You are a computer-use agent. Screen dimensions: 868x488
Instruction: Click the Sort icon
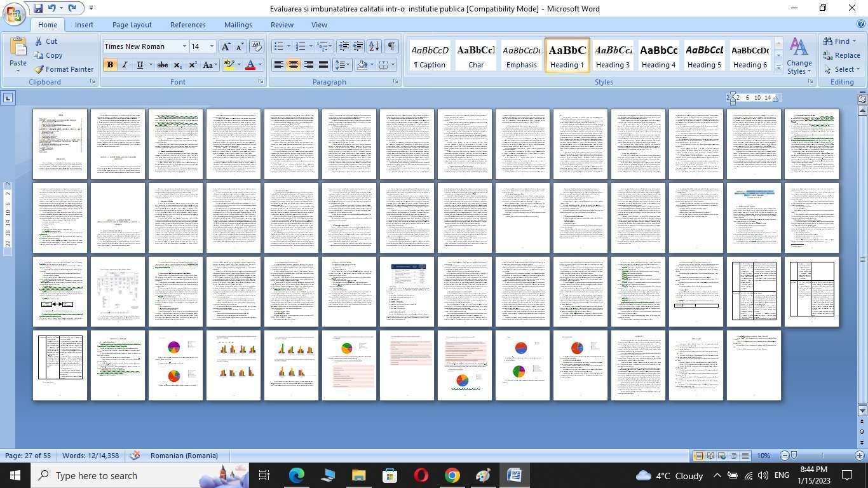[x=374, y=46]
